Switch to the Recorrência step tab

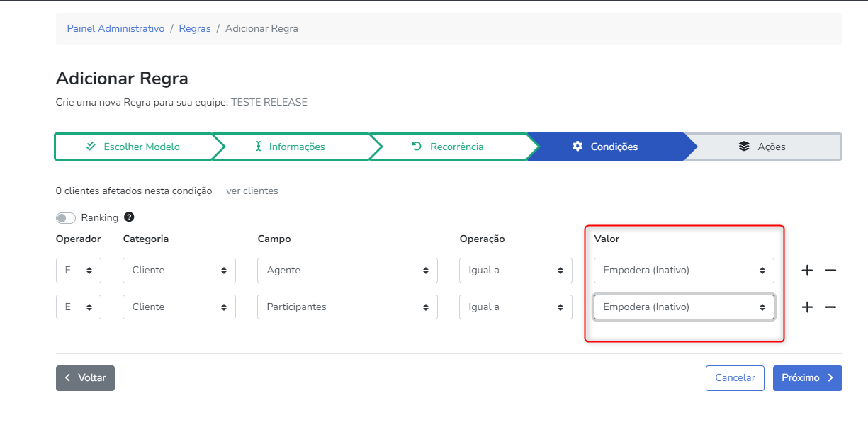[x=449, y=147]
